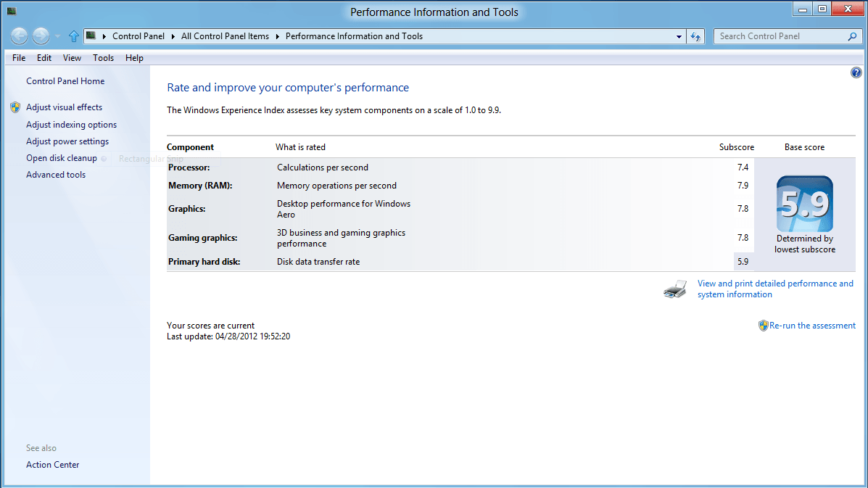Expand the address bar history dropdown

(679, 36)
